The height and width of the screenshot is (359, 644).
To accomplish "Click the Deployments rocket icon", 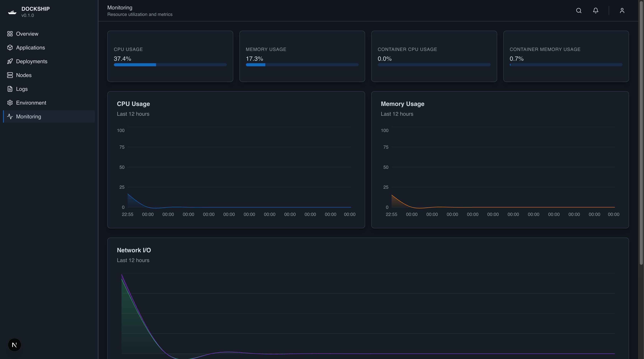I will (x=10, y=61).
